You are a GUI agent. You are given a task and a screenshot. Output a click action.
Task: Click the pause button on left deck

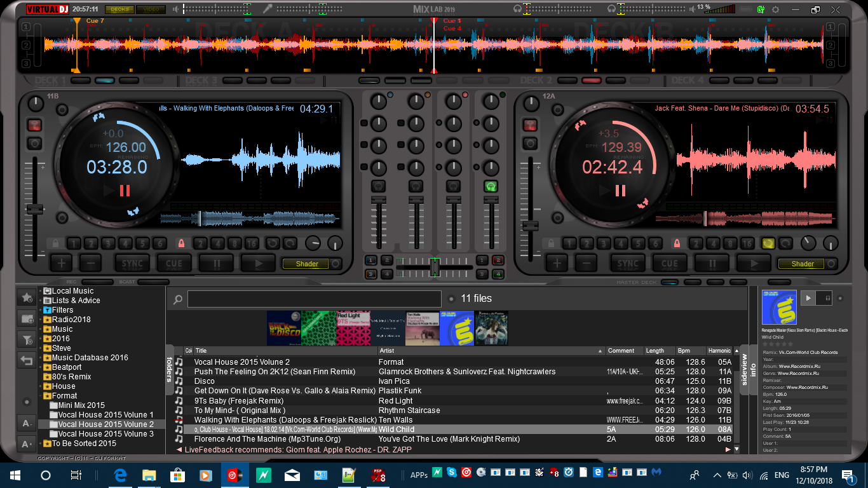216,263
